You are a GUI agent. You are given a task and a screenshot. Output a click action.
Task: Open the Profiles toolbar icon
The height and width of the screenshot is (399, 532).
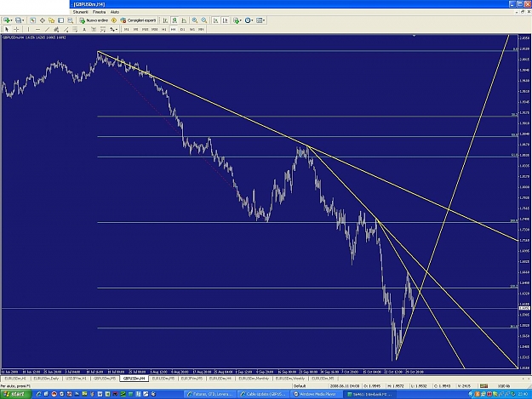(18, 20)
